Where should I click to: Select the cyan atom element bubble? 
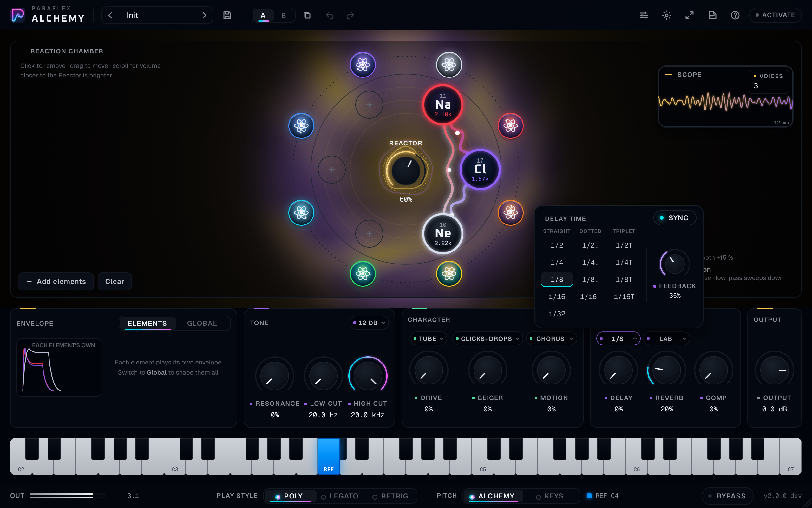click(301, 212)
